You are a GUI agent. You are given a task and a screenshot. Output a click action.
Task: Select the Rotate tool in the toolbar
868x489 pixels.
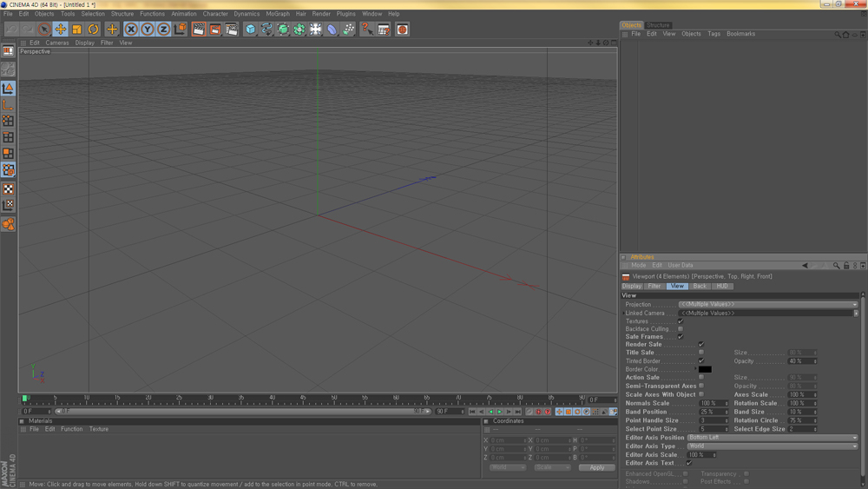94,30
